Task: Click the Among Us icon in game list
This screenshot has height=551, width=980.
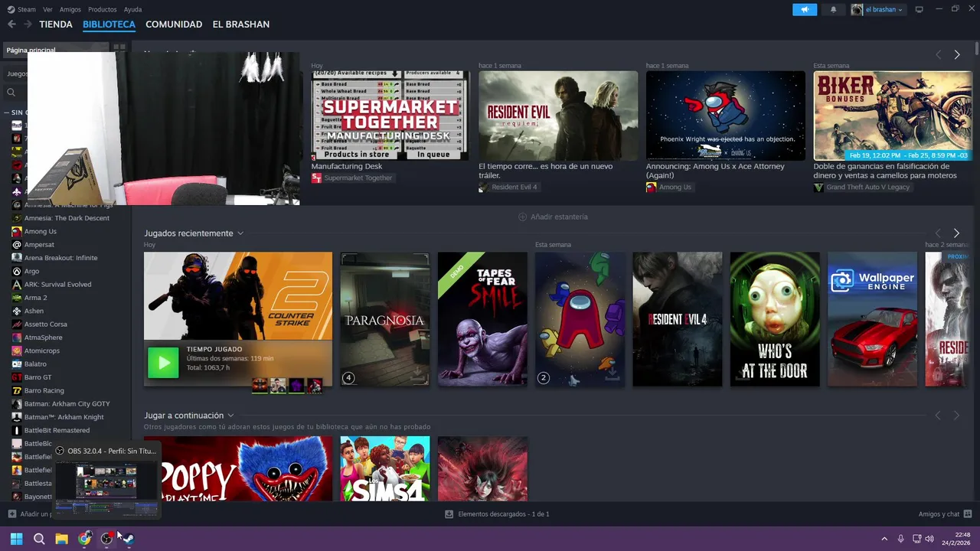Action: tap(17, 231)
